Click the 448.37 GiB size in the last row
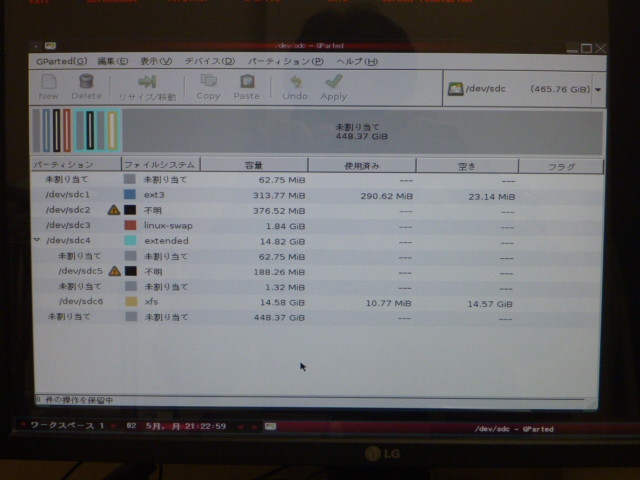 click(x=279, y=318)
